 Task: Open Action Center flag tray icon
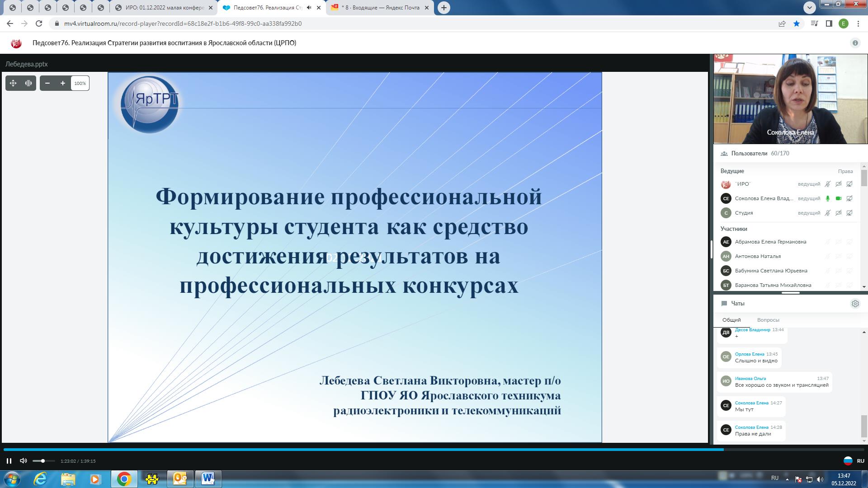(x=798, y=479)
